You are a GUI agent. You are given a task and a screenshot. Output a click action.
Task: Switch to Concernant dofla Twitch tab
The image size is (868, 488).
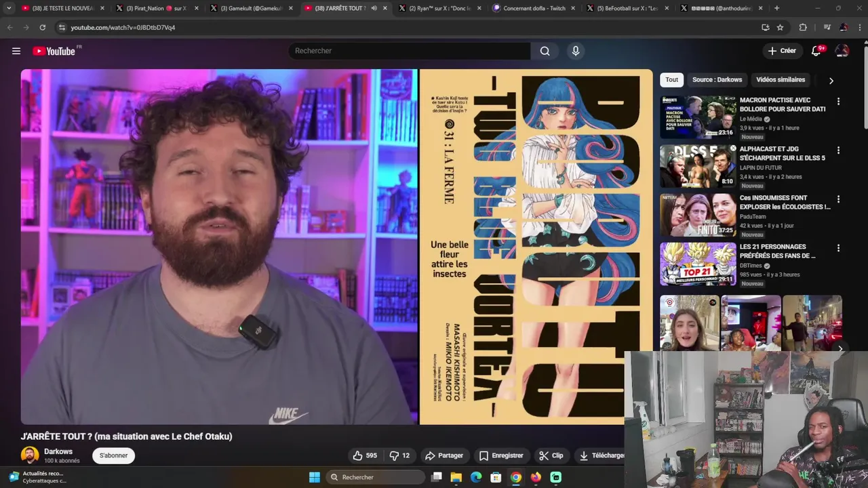(x=533, y=8)
